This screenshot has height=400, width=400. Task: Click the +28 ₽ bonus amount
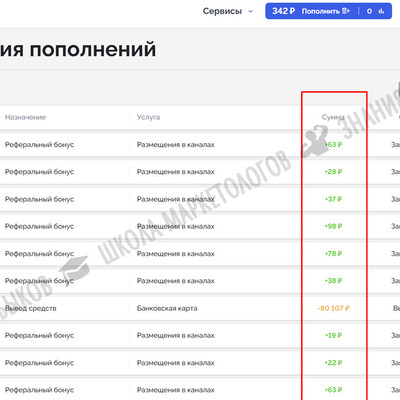333,172
